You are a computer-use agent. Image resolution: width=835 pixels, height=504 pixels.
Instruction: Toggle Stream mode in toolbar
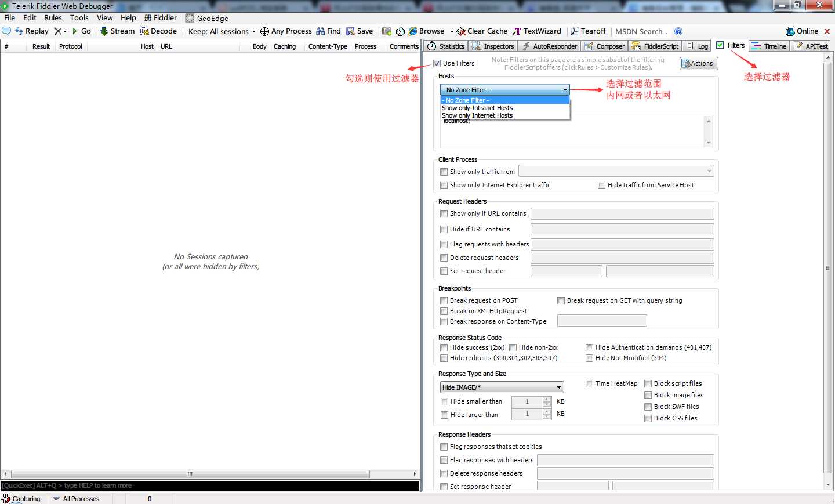117,31
